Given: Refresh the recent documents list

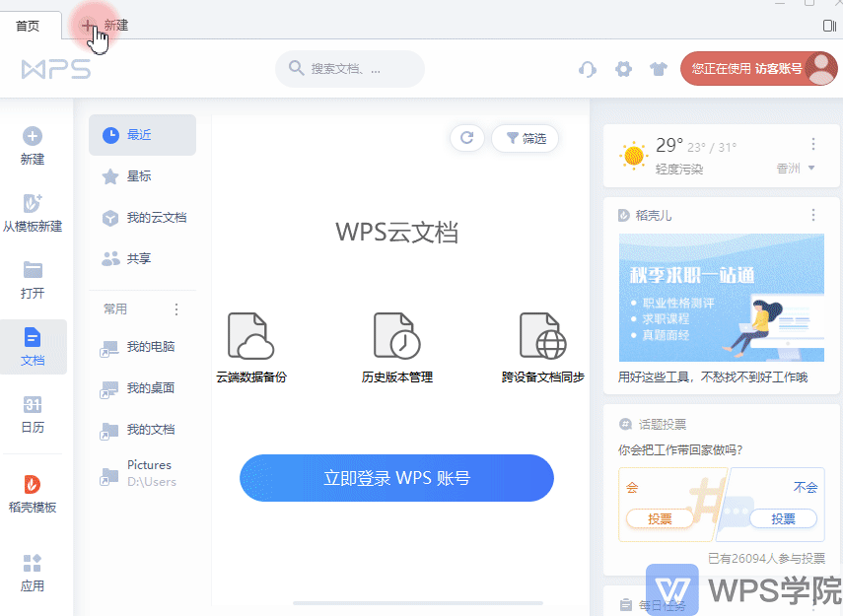Looking at the screenshot, I should click(466, 138).
